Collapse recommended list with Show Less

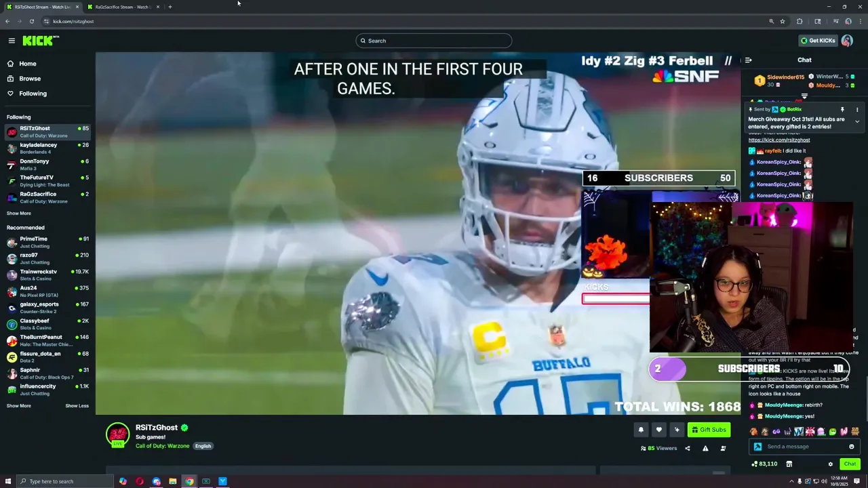(x=77, y=406)
